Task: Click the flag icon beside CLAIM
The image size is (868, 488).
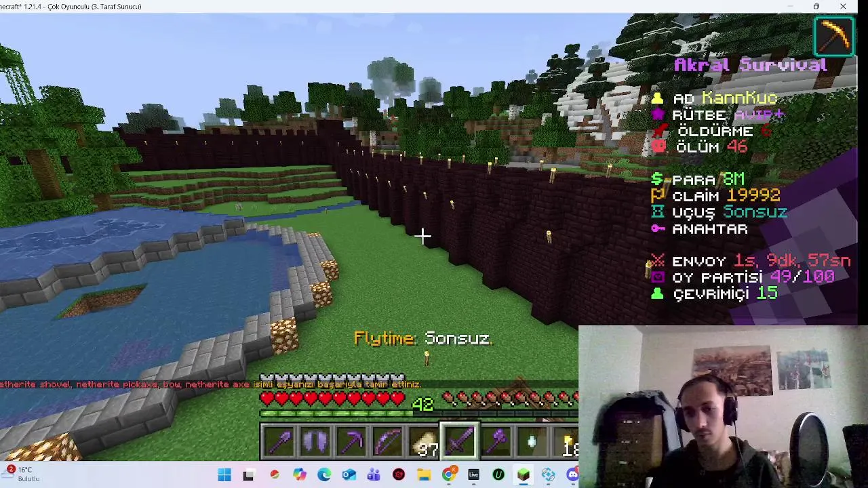Action: tap(657, 196)
